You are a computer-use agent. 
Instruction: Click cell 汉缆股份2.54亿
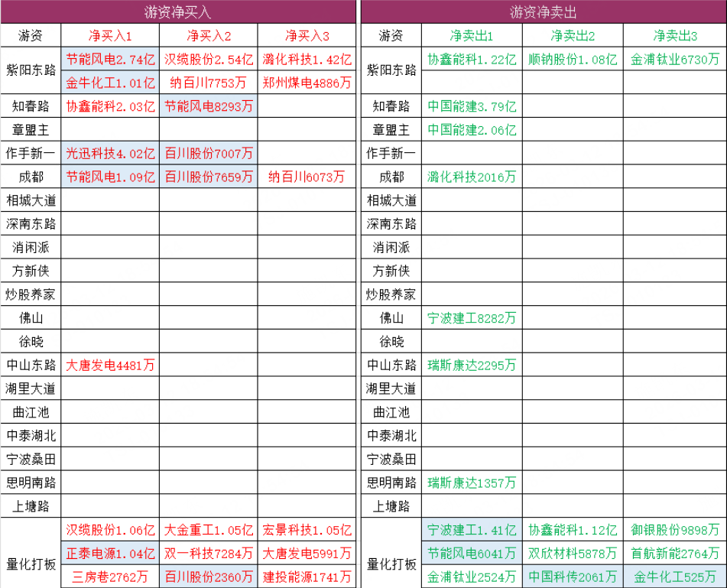pyautogui.click(x=209, y=59)
